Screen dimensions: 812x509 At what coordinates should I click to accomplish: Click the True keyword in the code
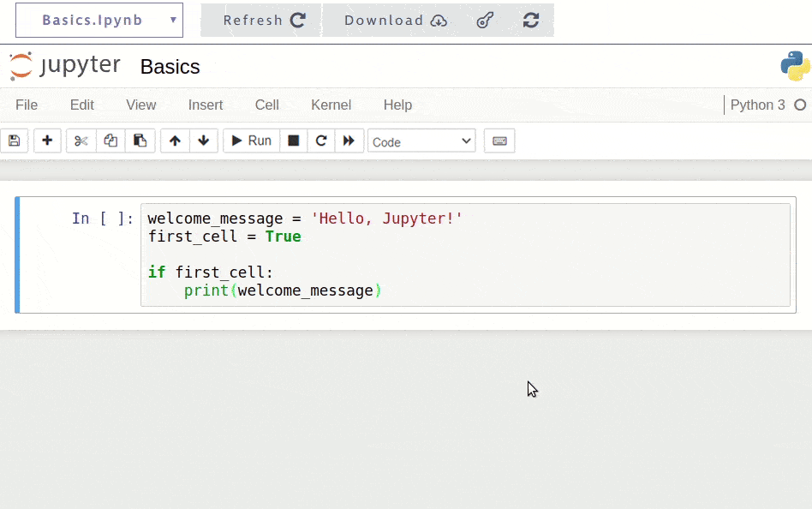[284, 237]
